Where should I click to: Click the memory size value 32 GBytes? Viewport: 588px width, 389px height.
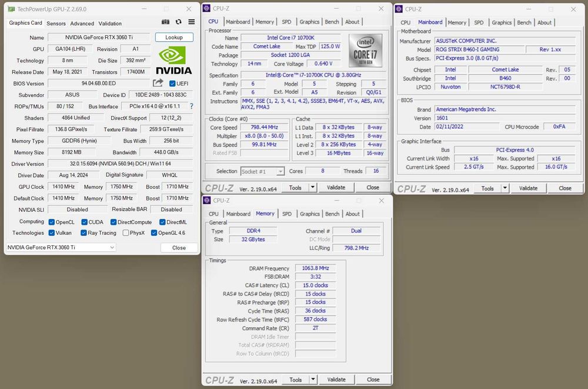[253, 239]
